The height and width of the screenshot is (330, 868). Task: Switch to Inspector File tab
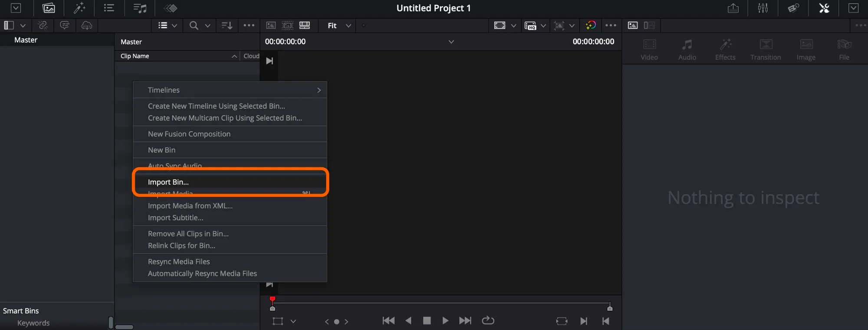pyautogui.click(x=844, y=49)
